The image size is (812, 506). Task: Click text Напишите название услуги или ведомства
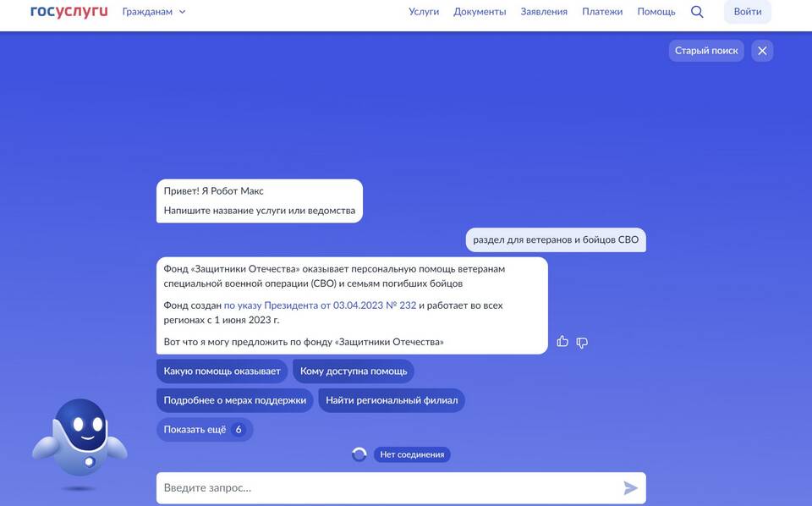pyautogui.click(x=260, y=211)
